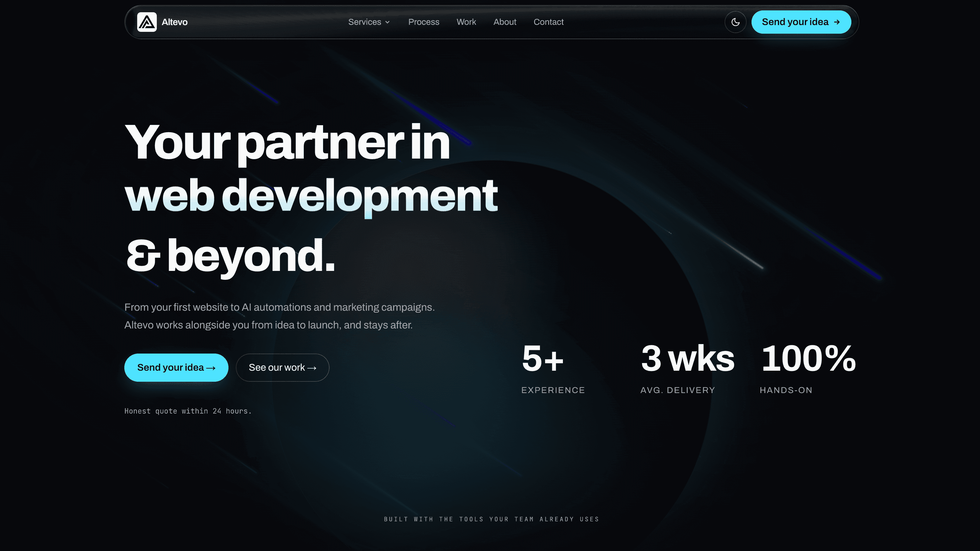The image size is (980, 551).
Task: Click the navbar Send your idea button
Action: coord(801,22)
